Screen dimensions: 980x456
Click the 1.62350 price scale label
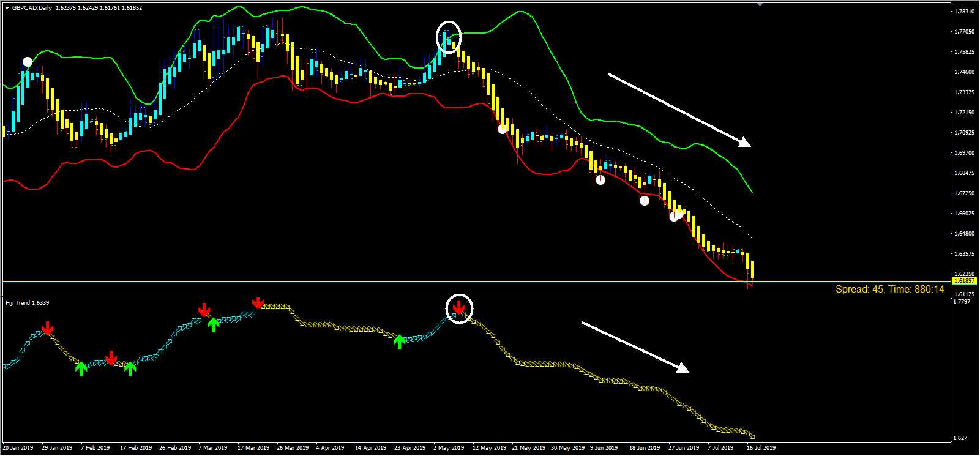click(965, 274)
